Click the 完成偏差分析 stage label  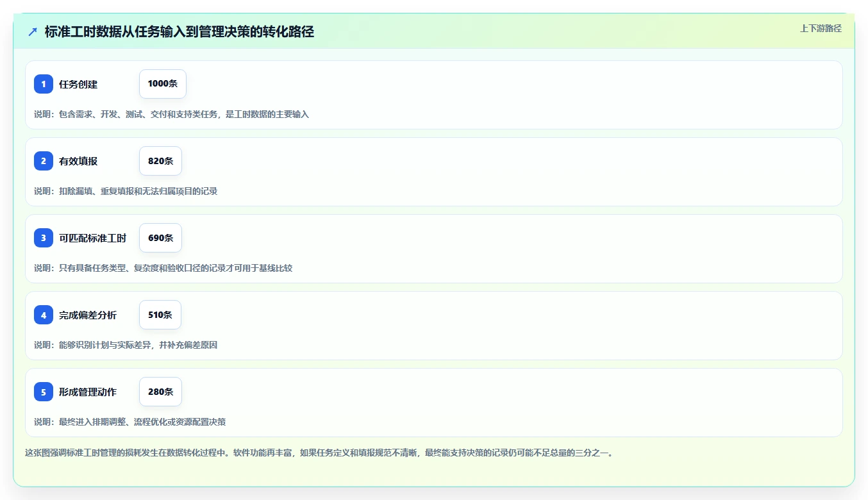[88, 315]
